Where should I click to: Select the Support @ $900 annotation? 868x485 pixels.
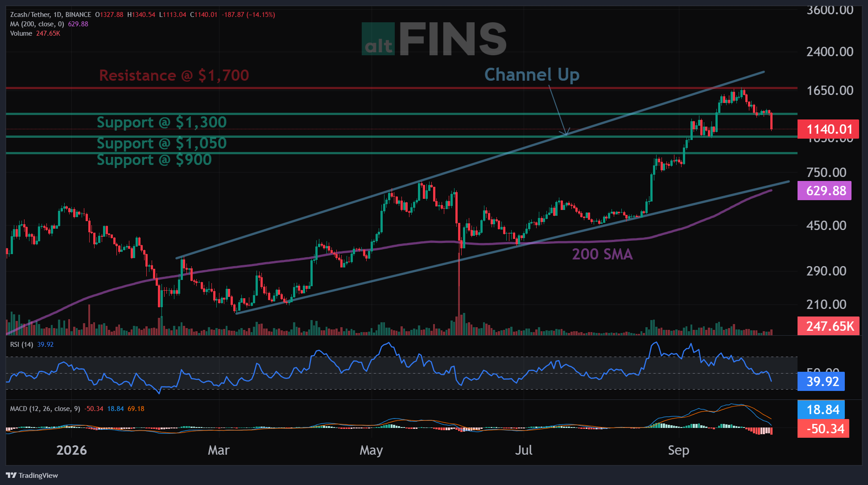coord(154,160)
